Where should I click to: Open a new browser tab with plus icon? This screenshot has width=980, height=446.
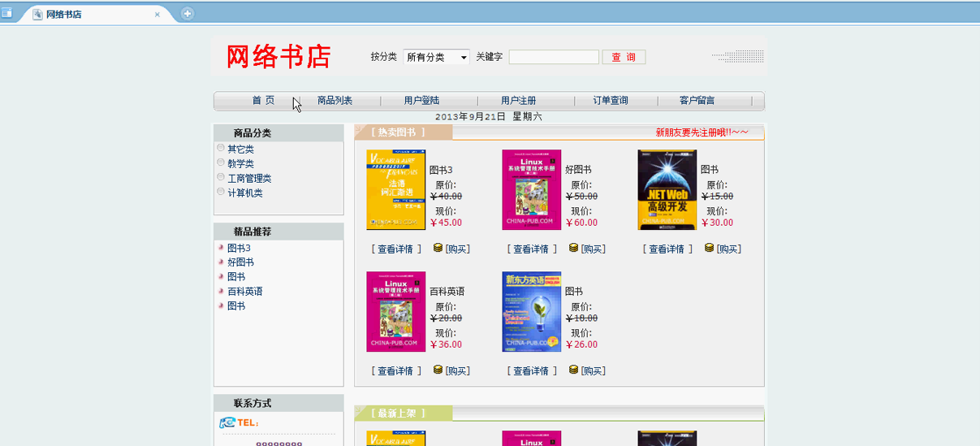[188, 14]
